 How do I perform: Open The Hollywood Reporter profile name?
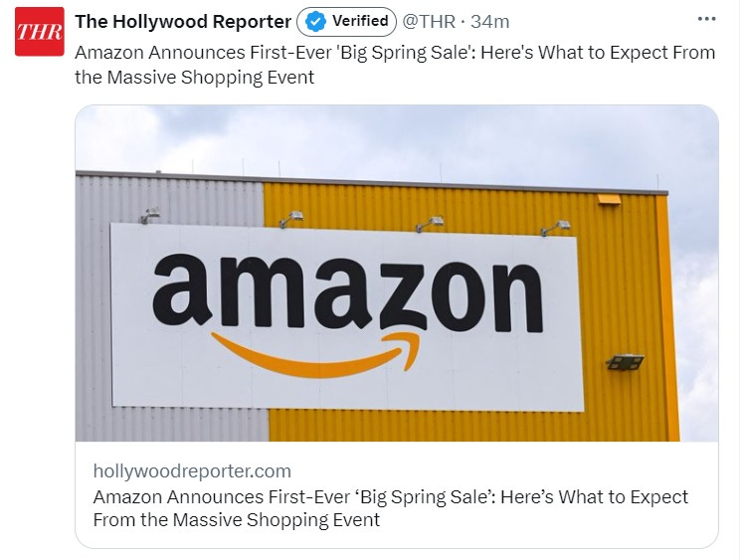click(183, 22)
